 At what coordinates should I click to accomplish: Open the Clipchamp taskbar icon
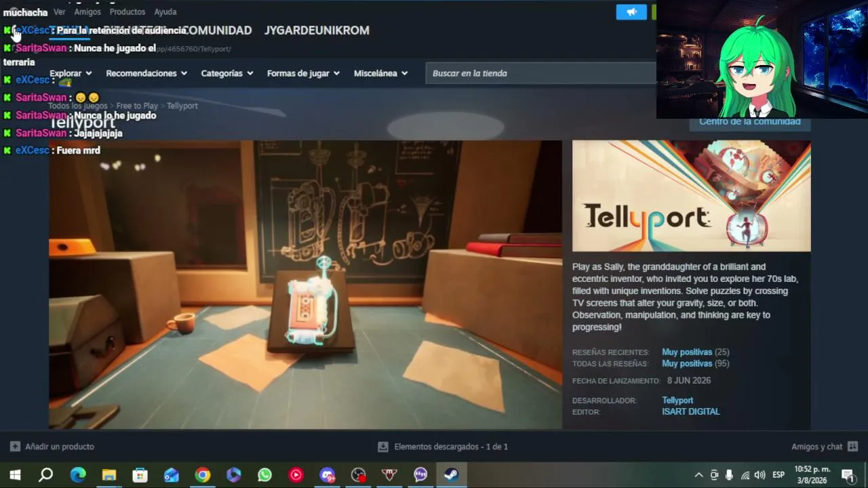(x=234, y=474)
